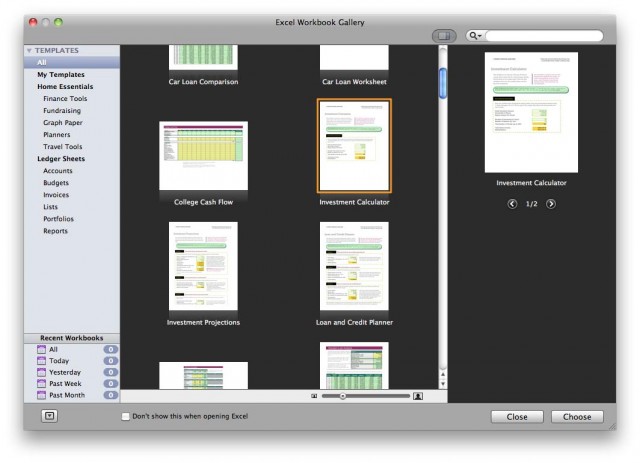Show all recent workbooks

click(x=53, y=349)
